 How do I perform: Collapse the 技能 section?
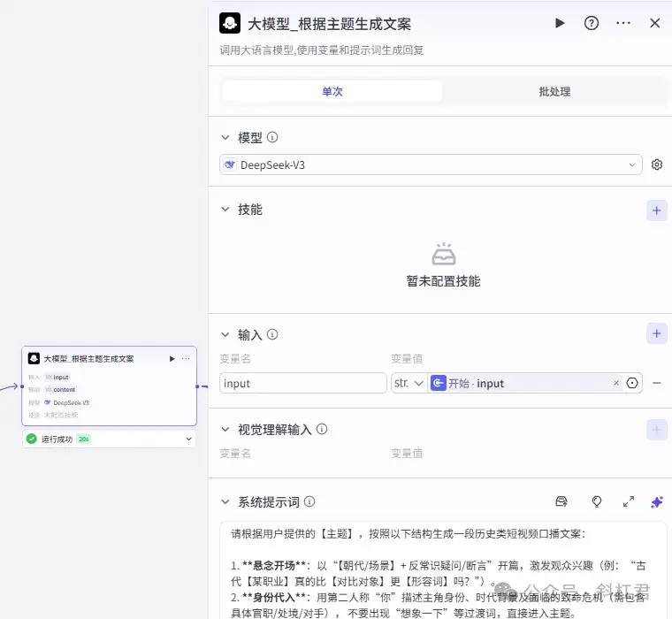pos(225,210)
